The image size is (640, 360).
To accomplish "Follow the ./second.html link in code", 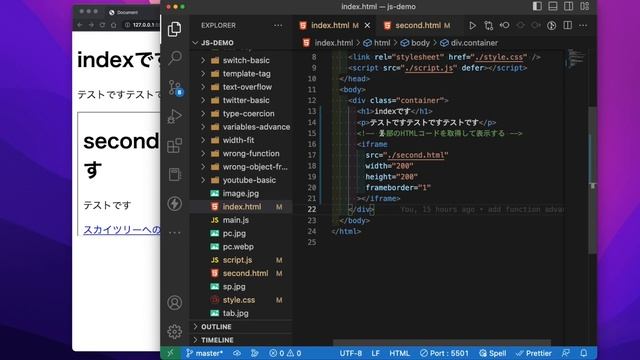I will pos(416,155).
